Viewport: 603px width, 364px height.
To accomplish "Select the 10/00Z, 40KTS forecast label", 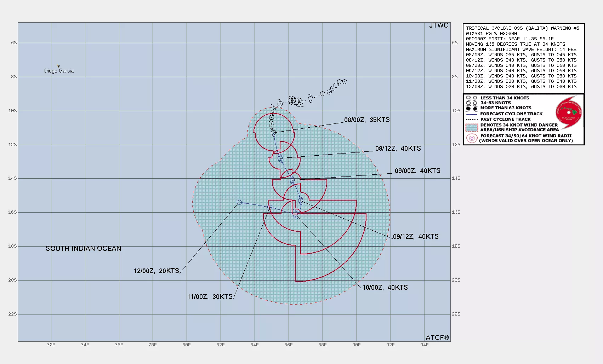I will click(x=385, y=288).
